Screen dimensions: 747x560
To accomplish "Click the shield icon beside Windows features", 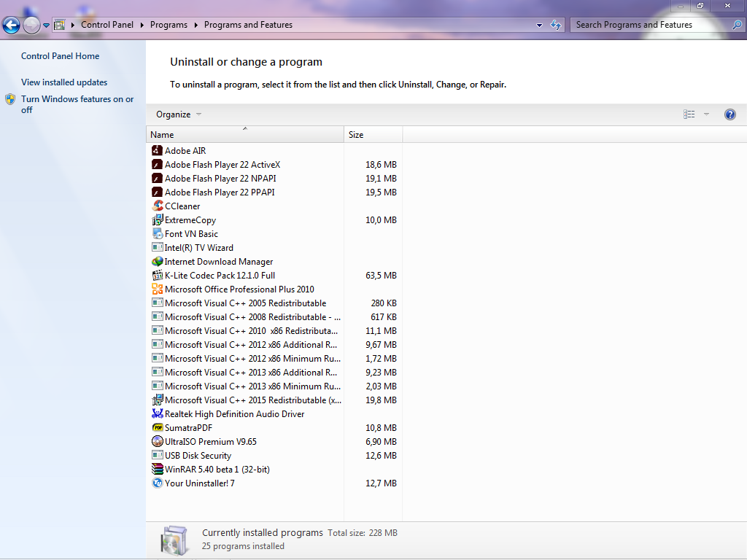I will click(x=10, y=99).
